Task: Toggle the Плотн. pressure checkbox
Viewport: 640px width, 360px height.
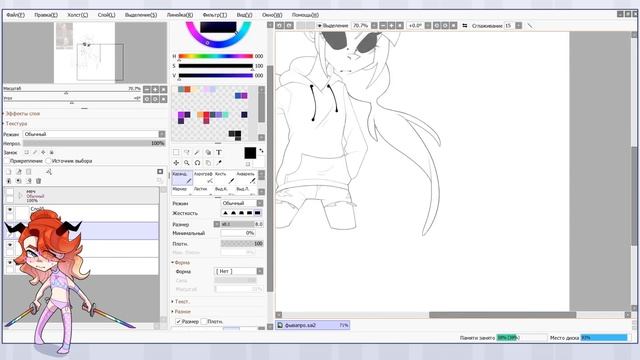Action: pyautogui.click(x=204, y=322)
